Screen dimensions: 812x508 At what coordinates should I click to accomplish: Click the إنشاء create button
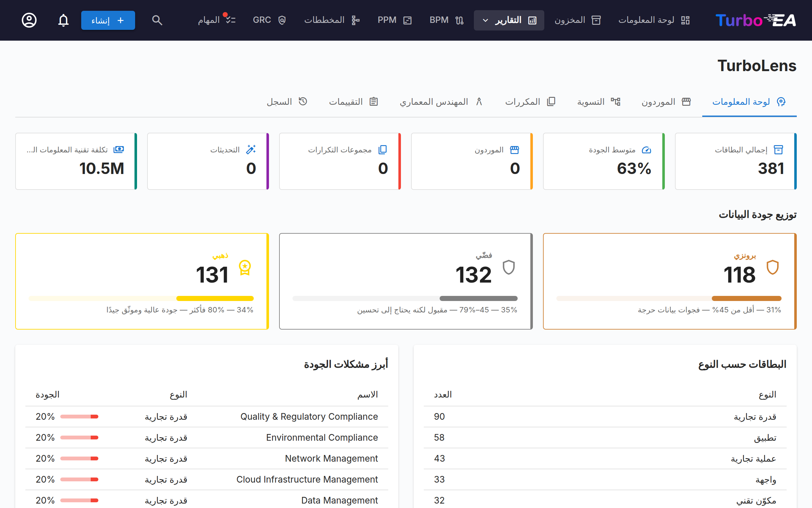click(x=108, y=20)
